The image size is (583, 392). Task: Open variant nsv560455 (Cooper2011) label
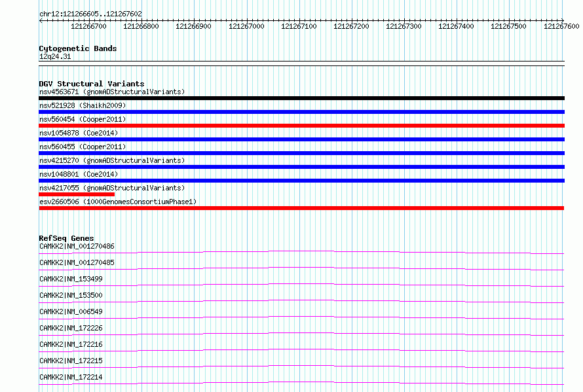(x=83, y=147)
